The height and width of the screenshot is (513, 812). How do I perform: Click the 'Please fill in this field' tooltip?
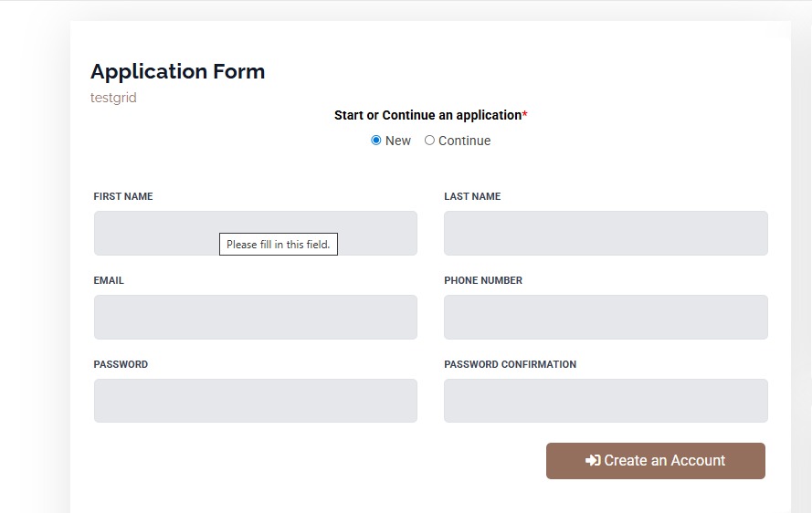[279, 245]
